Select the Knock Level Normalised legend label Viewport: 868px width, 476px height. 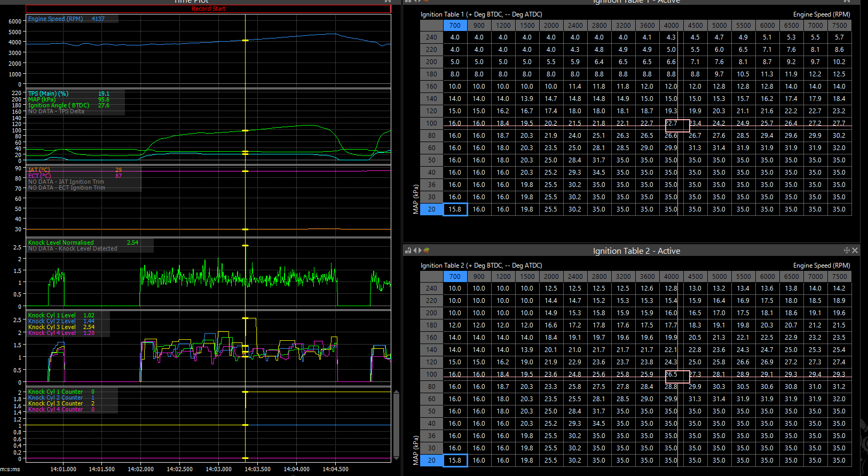61,243
